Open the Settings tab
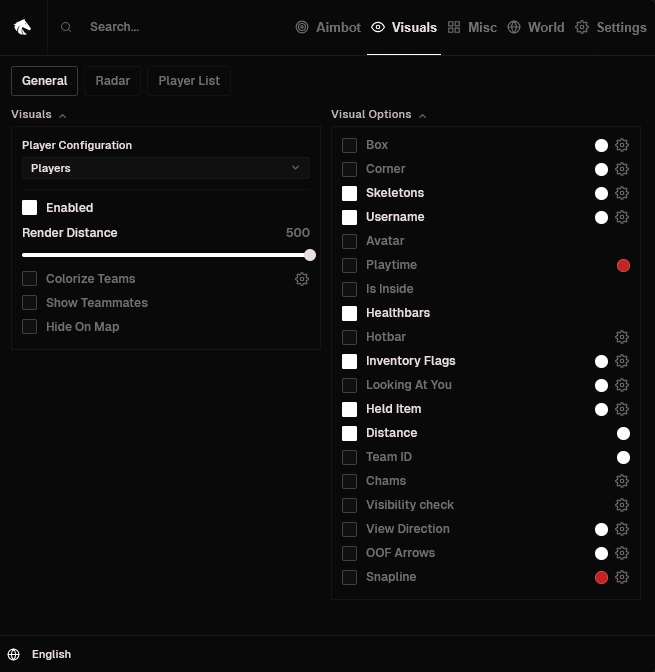 point(611,27)
